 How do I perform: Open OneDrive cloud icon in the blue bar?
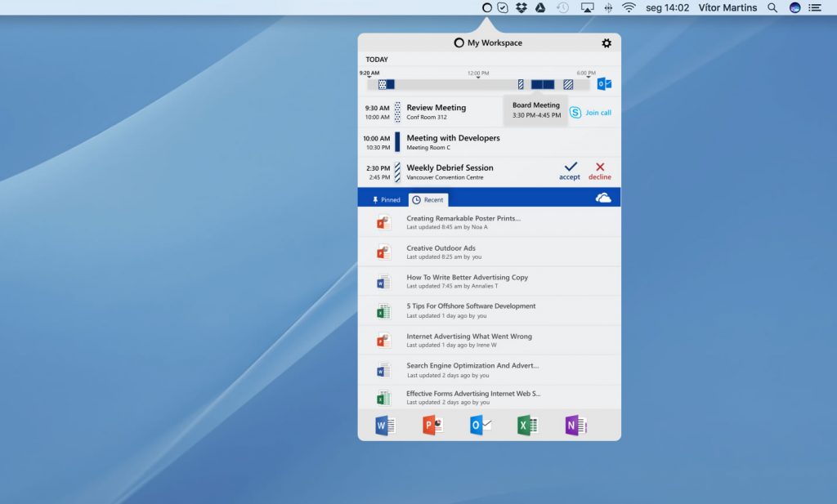[x=603, y=198]
